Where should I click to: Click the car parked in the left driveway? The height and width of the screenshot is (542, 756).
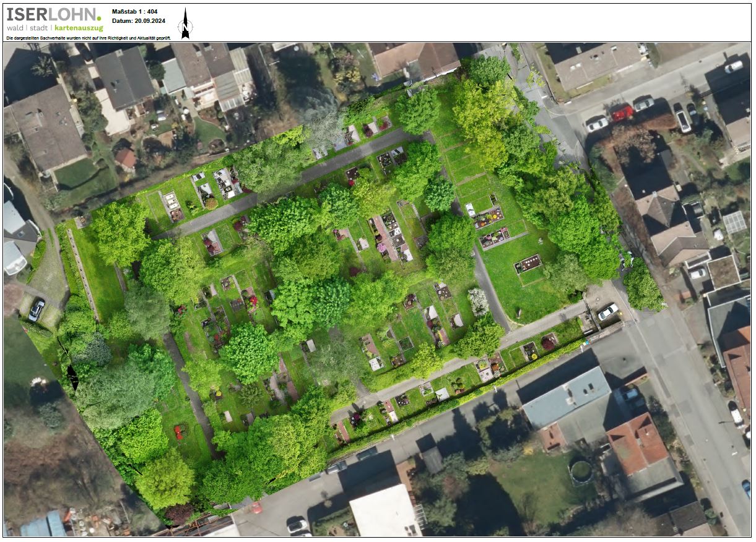pos(37,309)
